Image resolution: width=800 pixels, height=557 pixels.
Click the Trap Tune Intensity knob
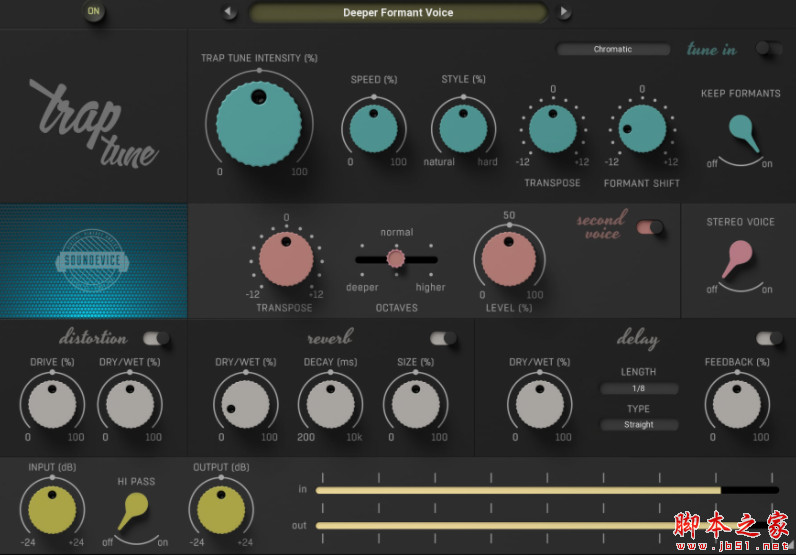tap(259, 124)
